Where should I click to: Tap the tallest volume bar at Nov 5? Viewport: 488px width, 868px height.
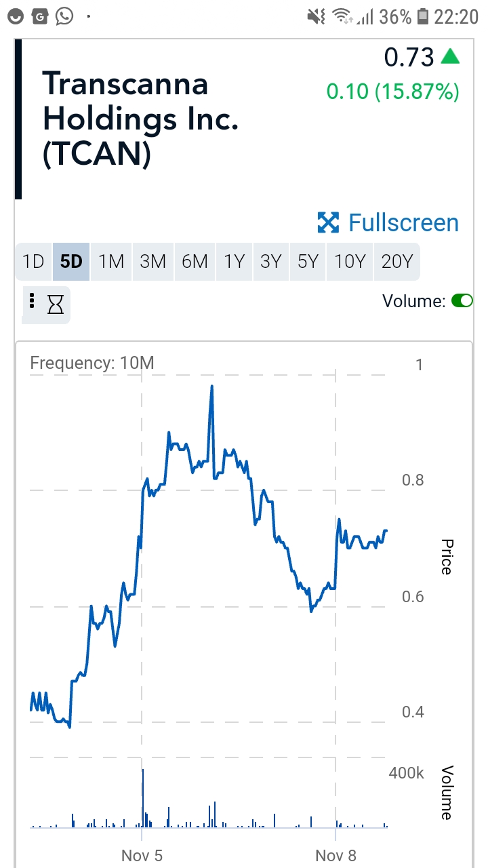(x=143, y=797)
